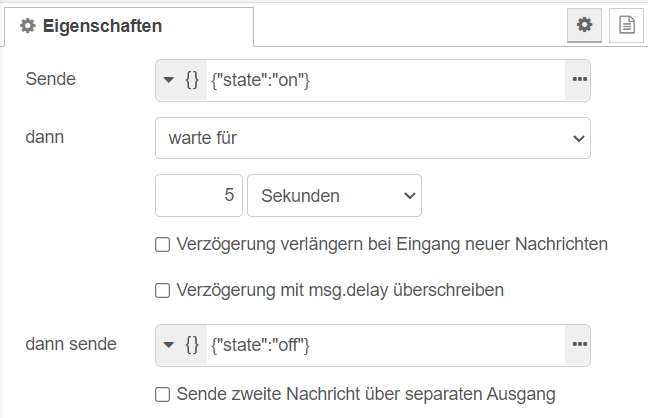648x418 pixels.
Task: Click JSON type icon in dann sende field
Action: coord(193,345)
